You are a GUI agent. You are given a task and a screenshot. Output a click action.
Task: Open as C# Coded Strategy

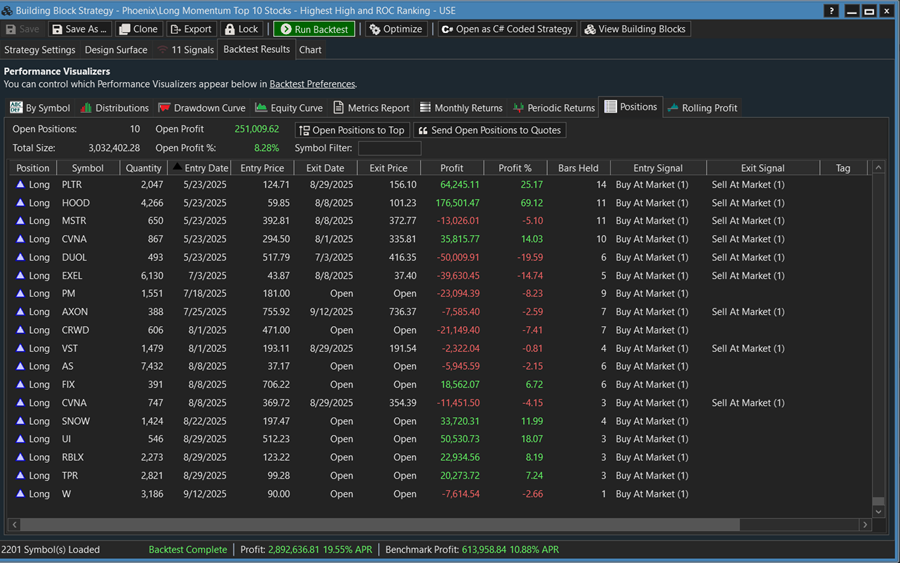pyautogui.click(x=507, y=29)
